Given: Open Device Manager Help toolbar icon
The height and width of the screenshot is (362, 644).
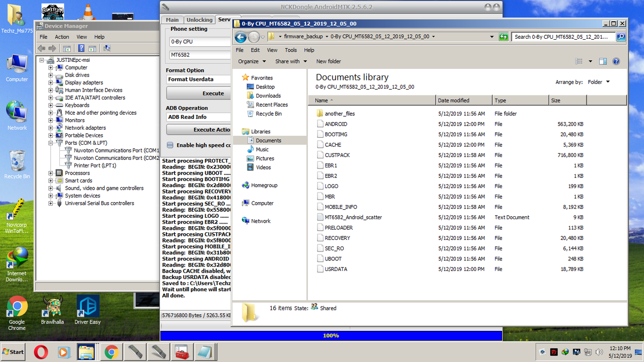Looking at the screenshot, I should [81, 48].
